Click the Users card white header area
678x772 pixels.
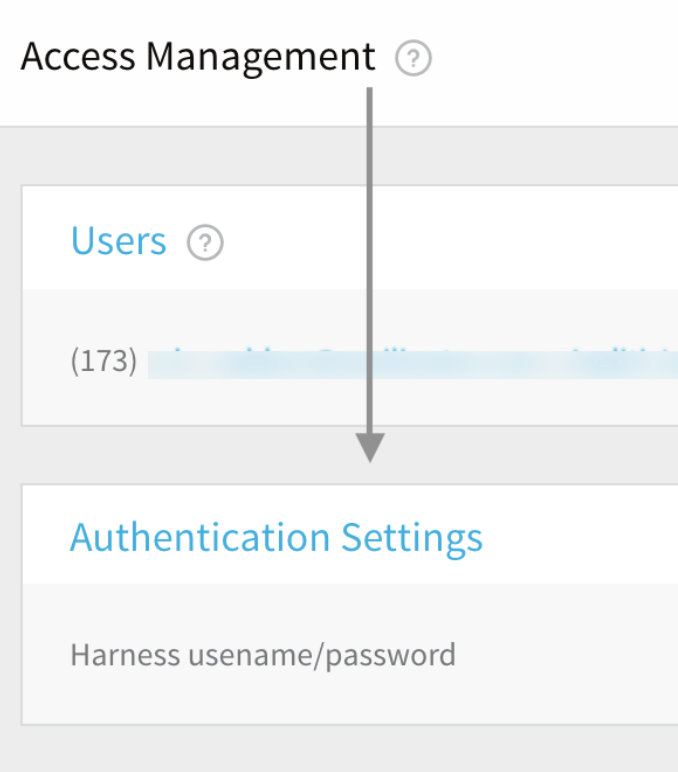pyautogui.click(x=350, y=238)
